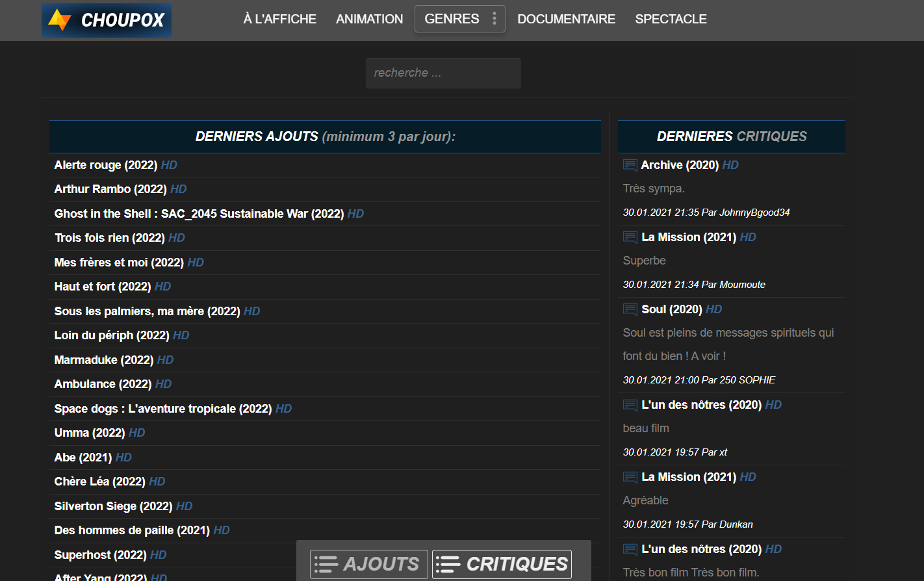924x581 pixels.
Task: Click review text 'Superbe'
Action: click(644, 261)
